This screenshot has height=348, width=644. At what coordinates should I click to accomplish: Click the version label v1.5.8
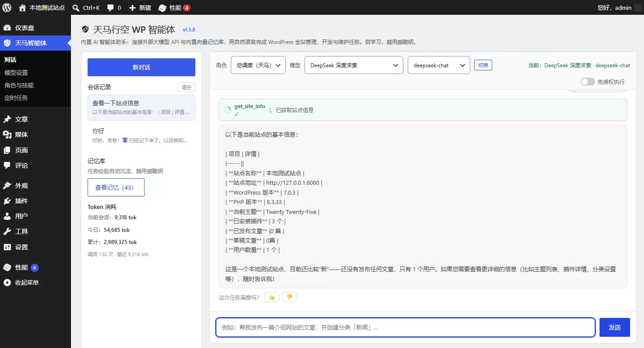point(189,30)
